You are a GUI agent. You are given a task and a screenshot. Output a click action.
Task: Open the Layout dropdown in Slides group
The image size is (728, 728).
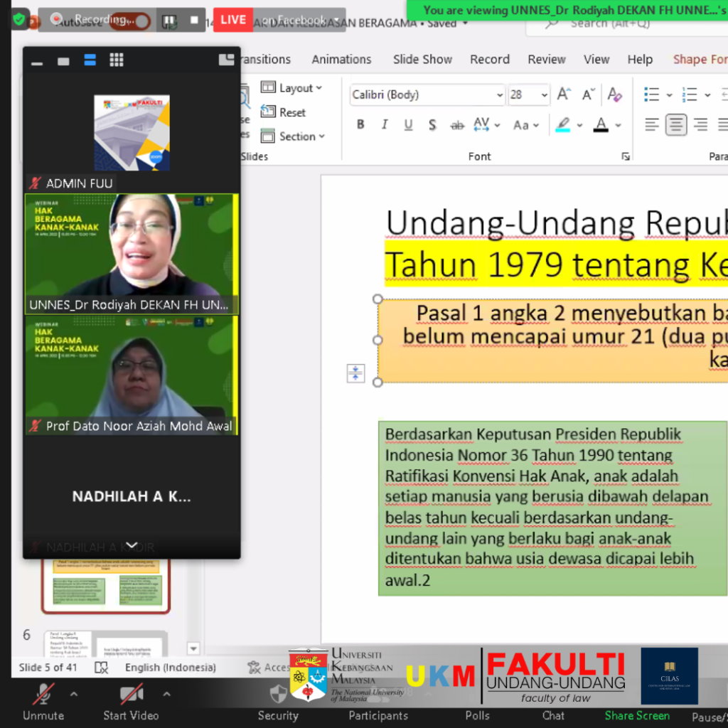(291, 87)
